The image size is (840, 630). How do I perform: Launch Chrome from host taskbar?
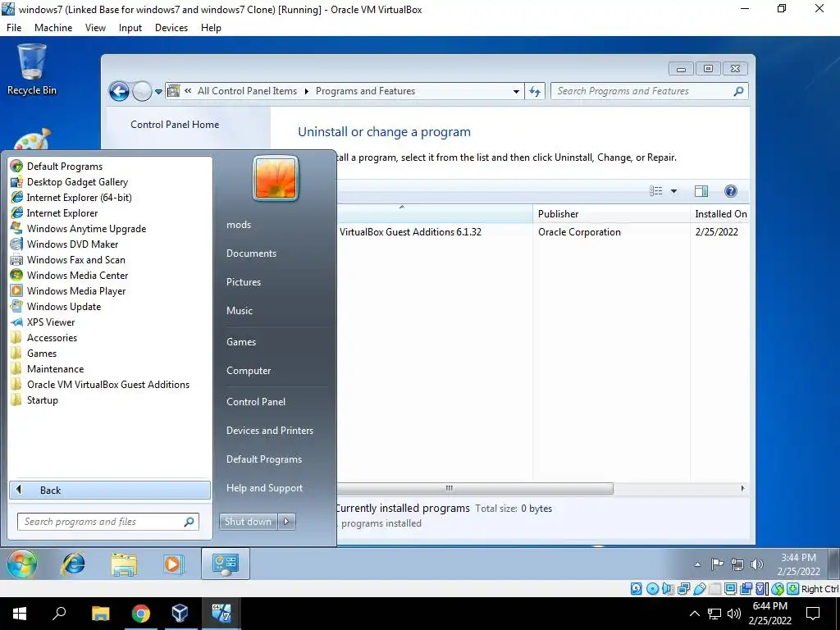140,614
